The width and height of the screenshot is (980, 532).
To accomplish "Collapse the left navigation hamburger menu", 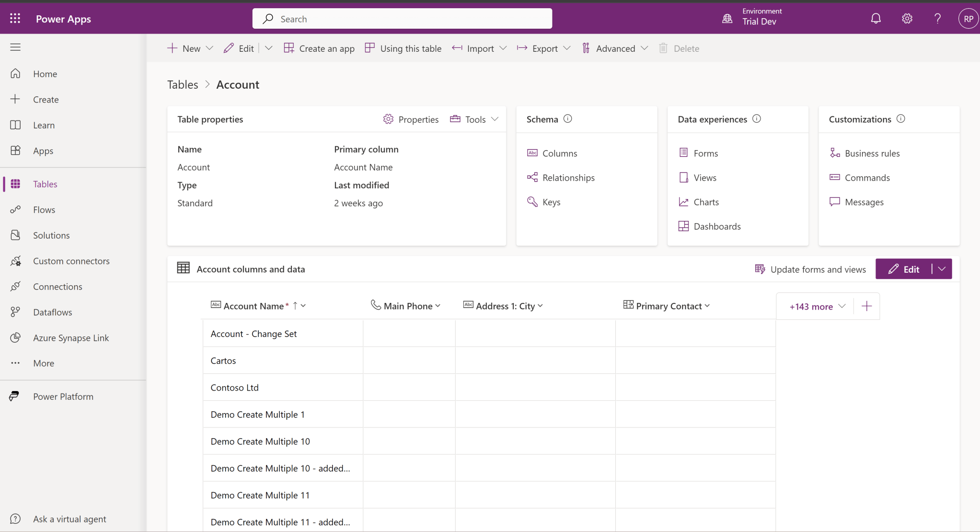I will pyautogui.click(x=15, y=47).
